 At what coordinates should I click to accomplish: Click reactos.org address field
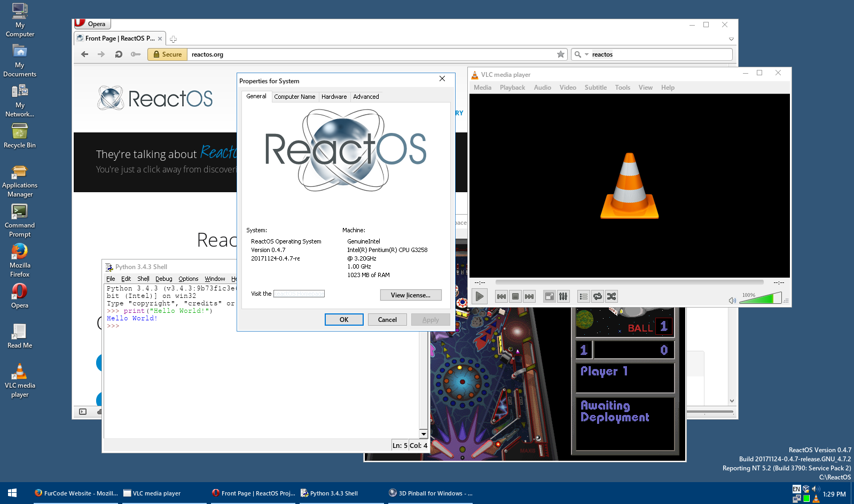click(x=371, y=54)
